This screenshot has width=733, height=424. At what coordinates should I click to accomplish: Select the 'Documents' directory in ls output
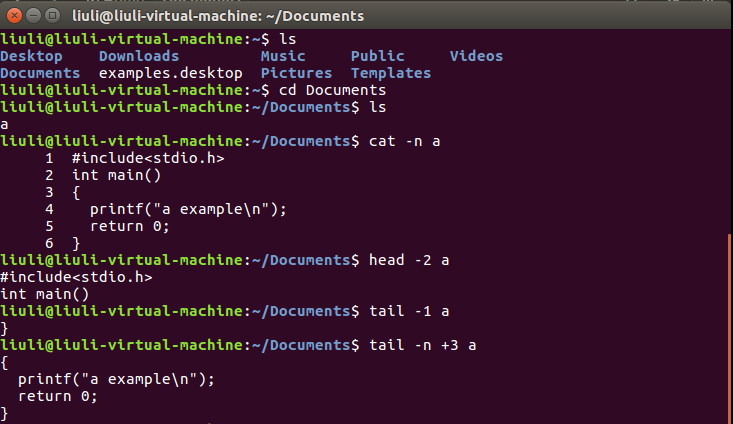click(x=40, y=73)
